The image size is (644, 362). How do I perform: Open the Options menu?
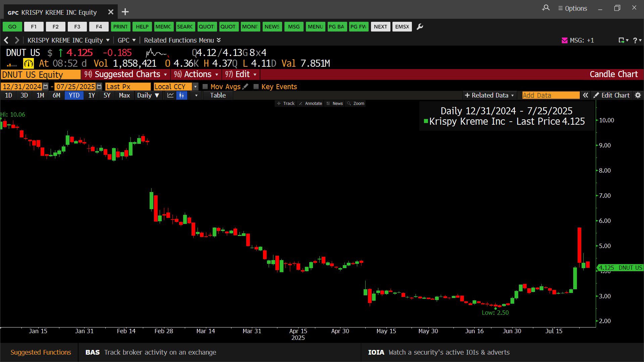(573, 8)
